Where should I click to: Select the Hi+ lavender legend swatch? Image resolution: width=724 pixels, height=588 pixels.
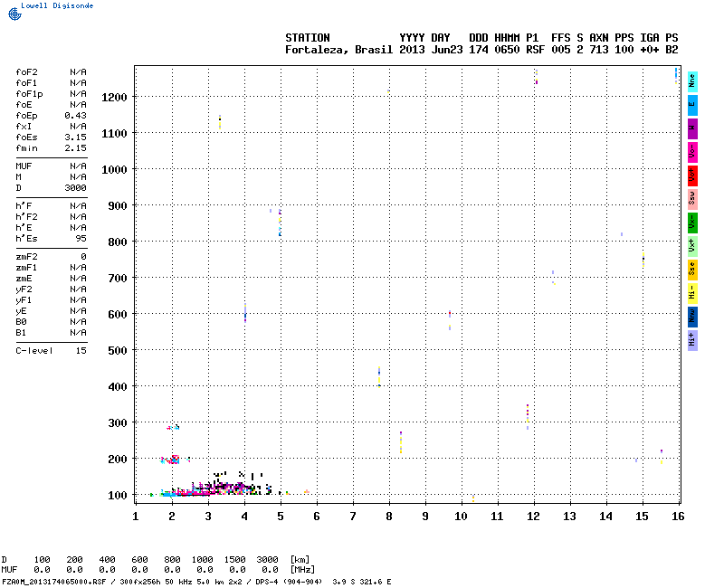pyautogui.click(x=692, y=341)
